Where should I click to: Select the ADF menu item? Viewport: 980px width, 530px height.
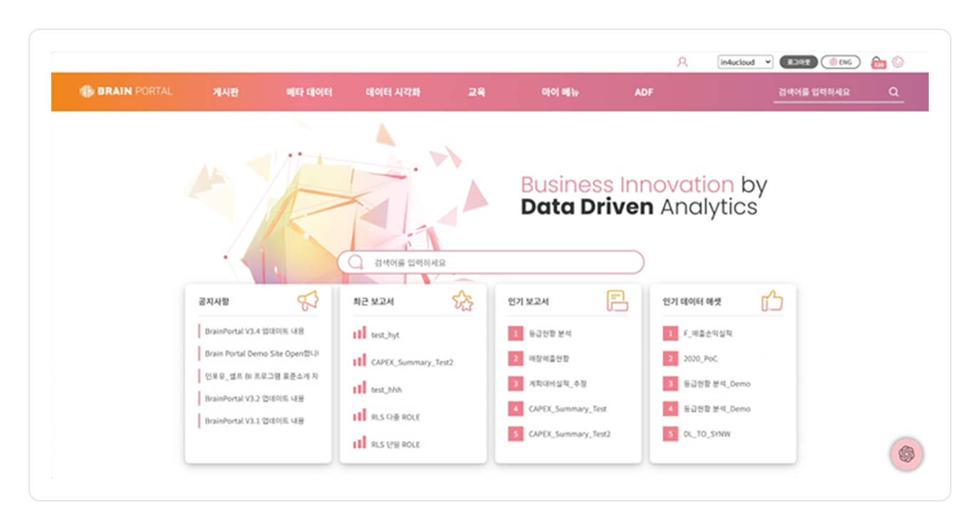643,92
